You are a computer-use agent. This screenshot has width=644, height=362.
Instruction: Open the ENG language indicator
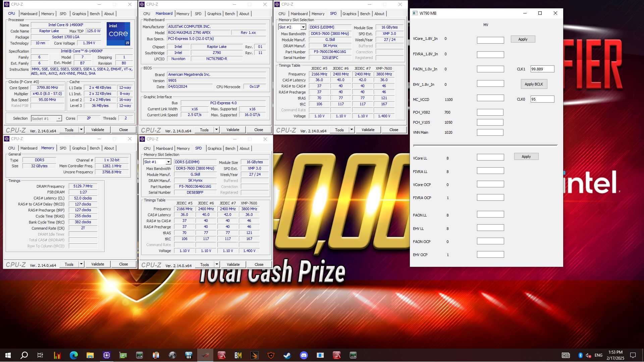[598, 355]
